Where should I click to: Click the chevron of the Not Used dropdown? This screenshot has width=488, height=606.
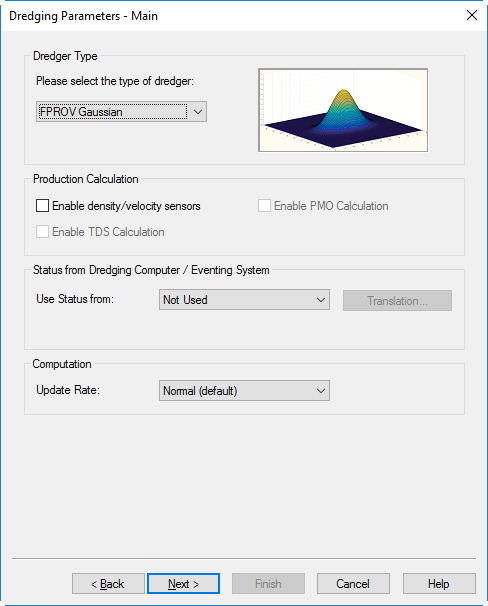(321, 300)
